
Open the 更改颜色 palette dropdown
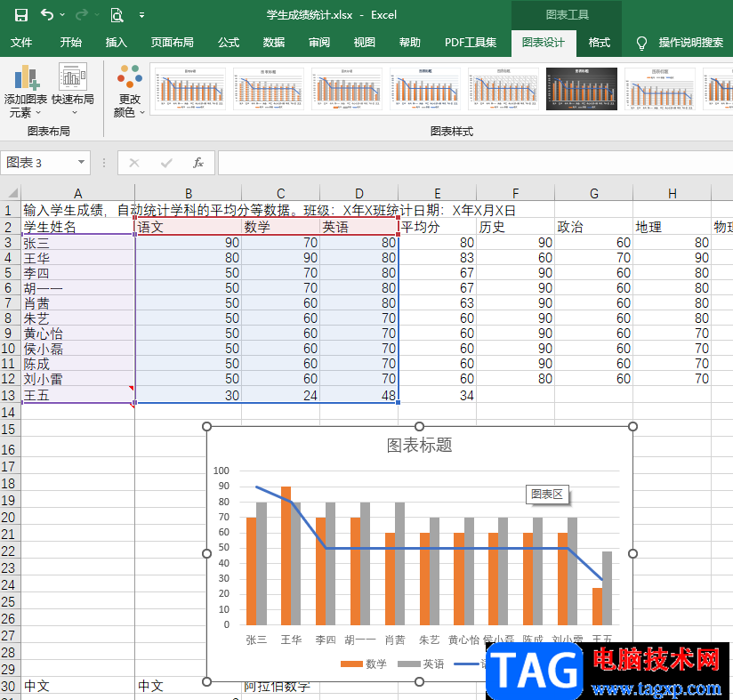point(130,91)
